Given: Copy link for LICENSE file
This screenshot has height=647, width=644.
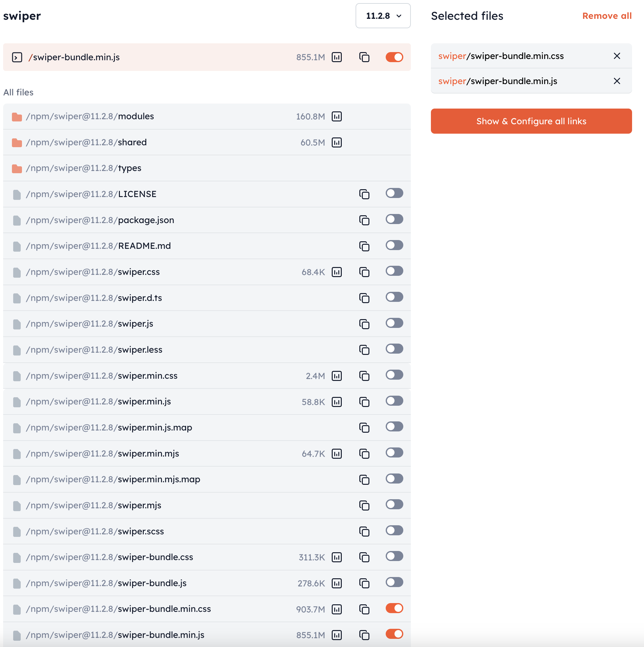Looking at the screenshot, I should coord(364,194).
